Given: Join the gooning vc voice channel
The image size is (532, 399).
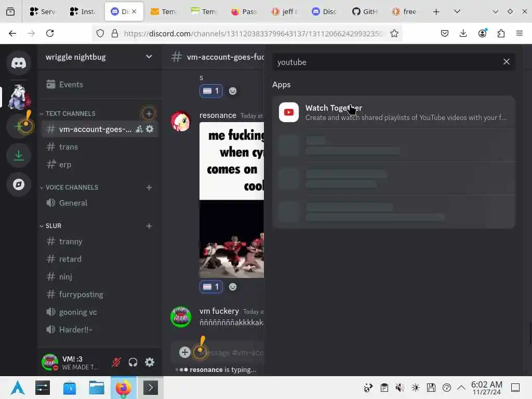Looking at the screenshot, I should tap(99, 312).
